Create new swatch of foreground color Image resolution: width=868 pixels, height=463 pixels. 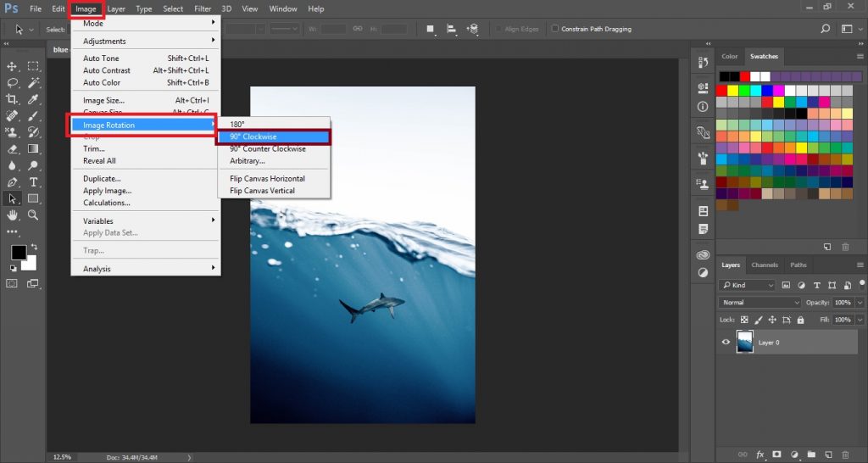tap(827, 247)
